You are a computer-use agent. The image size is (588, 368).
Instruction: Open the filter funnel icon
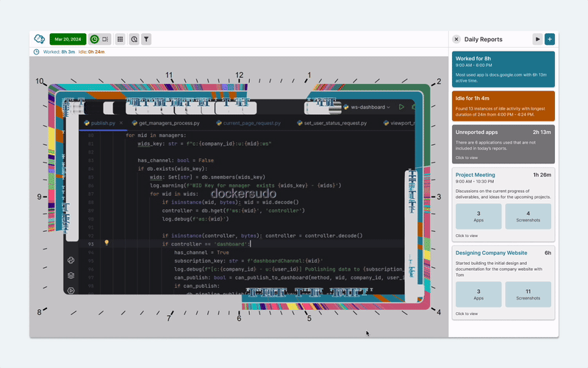point(146,39)
